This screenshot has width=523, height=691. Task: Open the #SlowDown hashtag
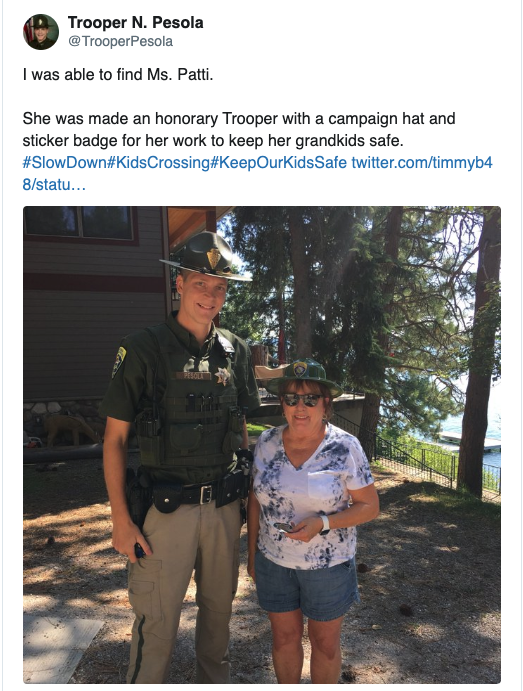(65, 163)
